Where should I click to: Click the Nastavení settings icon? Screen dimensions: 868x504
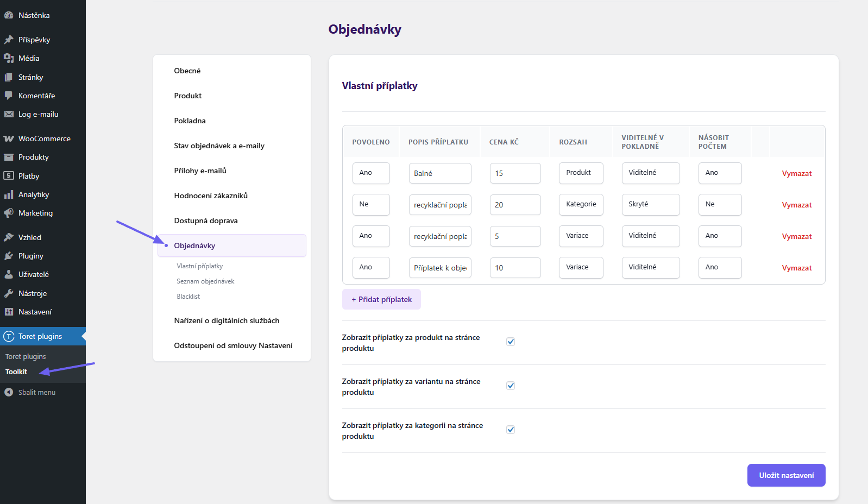(9, 312)
